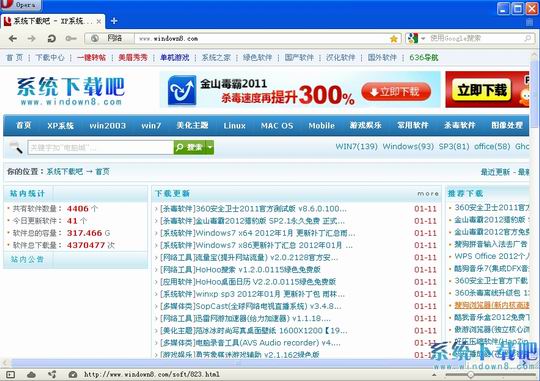
Task: Close the 系统下载吧 browser tab
Action: click(x=99, y=21)
